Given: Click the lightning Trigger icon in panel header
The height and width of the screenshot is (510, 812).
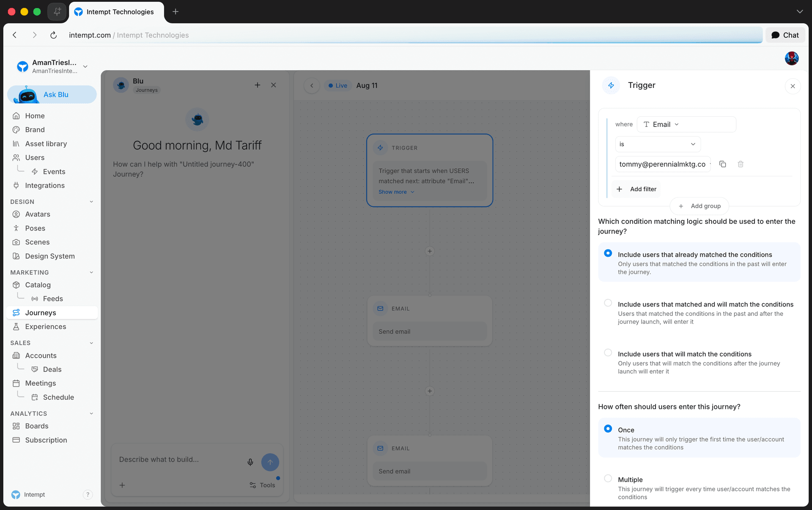Looking at the screenshot, I should pyautogui.click(x=611, y=85).
